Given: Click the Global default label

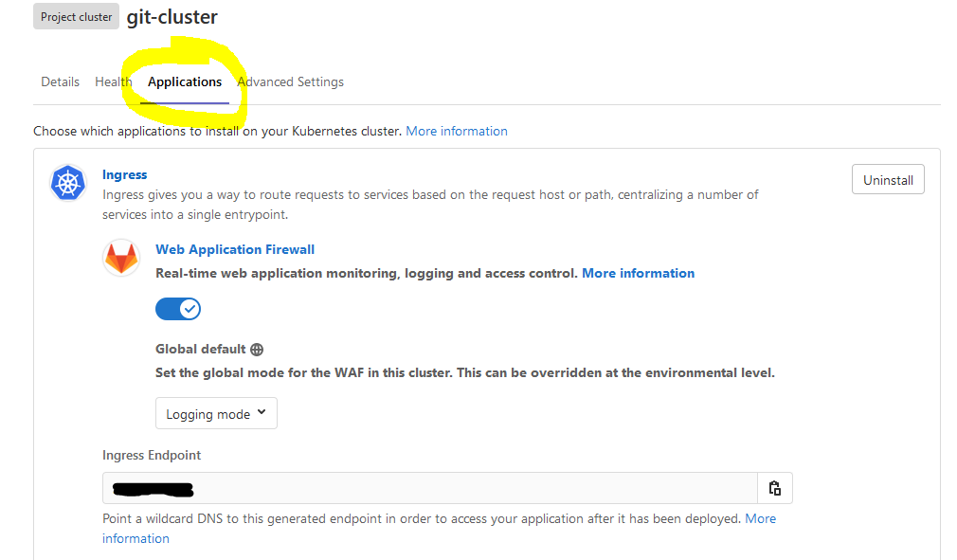Looking at the screenshot, I should point(200,349).
